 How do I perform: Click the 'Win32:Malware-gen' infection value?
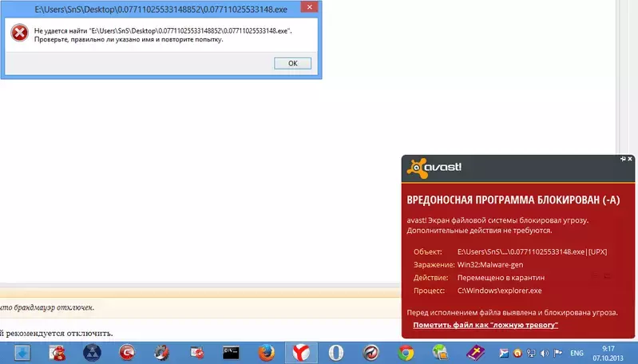point(490,265)
